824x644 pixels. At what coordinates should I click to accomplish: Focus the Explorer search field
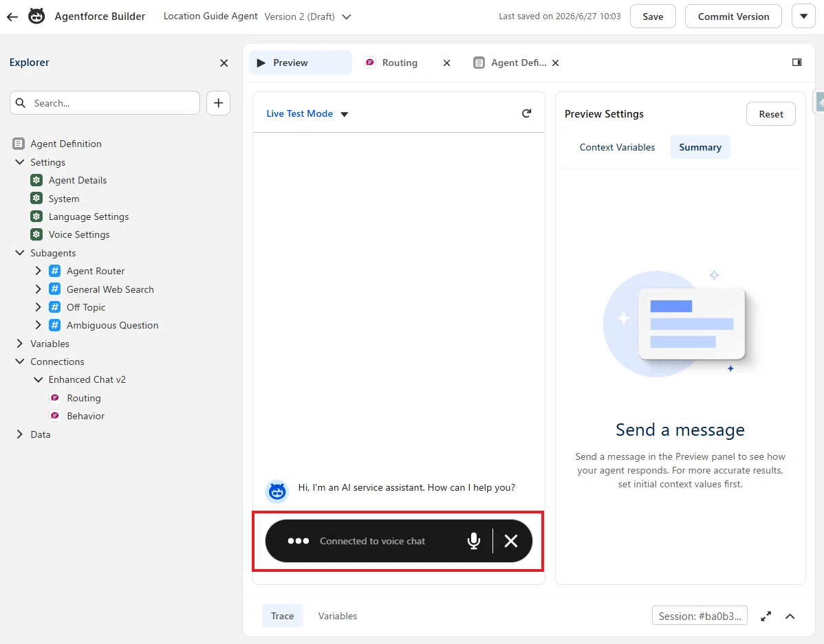(105, 103)
